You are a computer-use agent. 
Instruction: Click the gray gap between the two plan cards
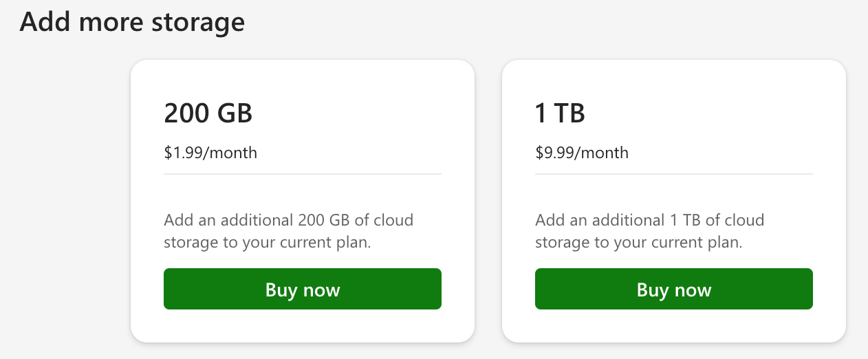pyautogui.click(x=488, y=201)
